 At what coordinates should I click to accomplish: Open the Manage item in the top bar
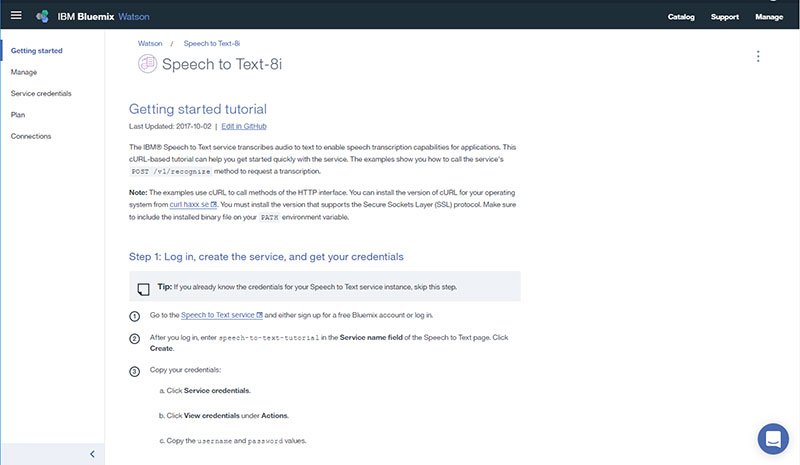769,17
